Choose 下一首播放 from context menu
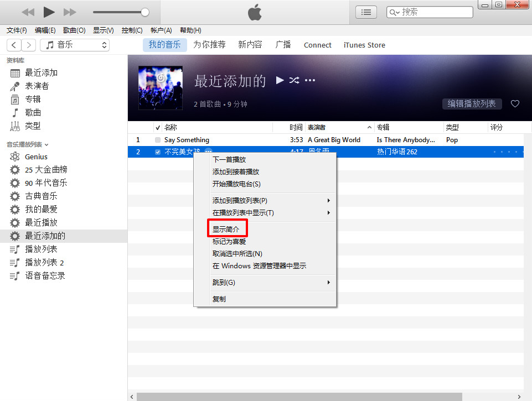Image resolution: width=532 pixels, height=401 pixels. (265, 160)
